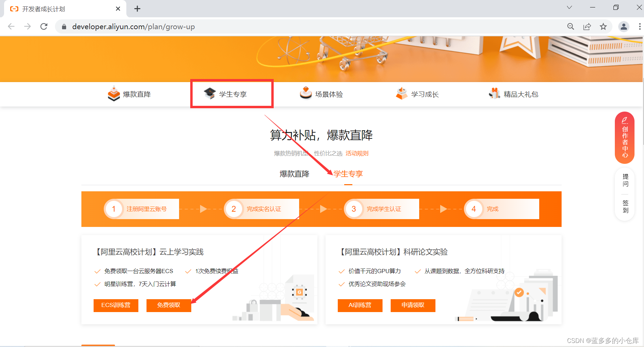Click the 优秀论文资助现场参会 text
Screen dimensions: 644x347
pyautogui.click(x=377, y=284)
